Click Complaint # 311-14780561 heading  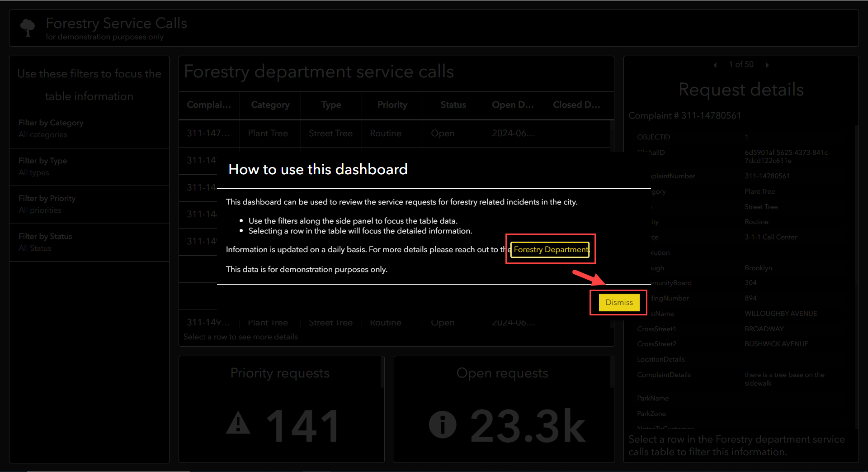click(x=684, y=116)
